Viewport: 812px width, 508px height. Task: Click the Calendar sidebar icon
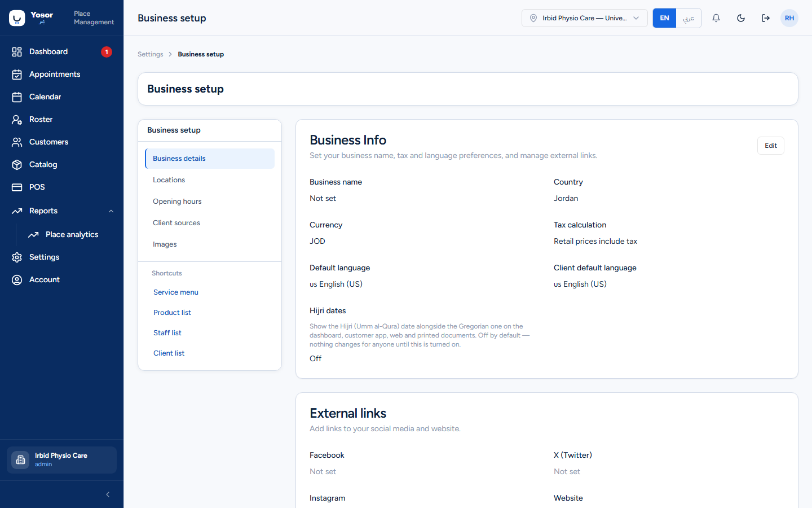coord(17,97)
